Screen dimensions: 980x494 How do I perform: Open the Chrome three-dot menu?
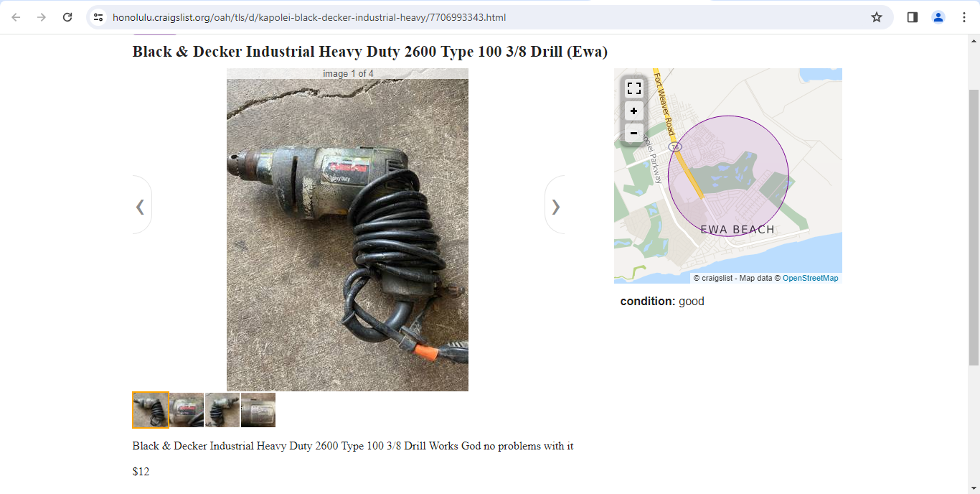(964, 17)
